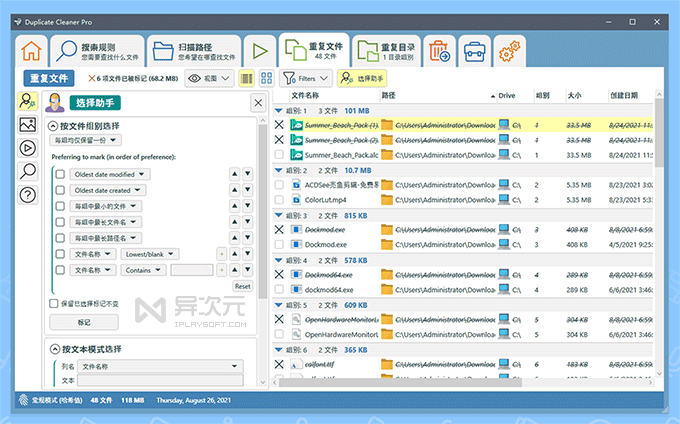
Task: Click text field next to Contains
Action: [x=192, y=270]
